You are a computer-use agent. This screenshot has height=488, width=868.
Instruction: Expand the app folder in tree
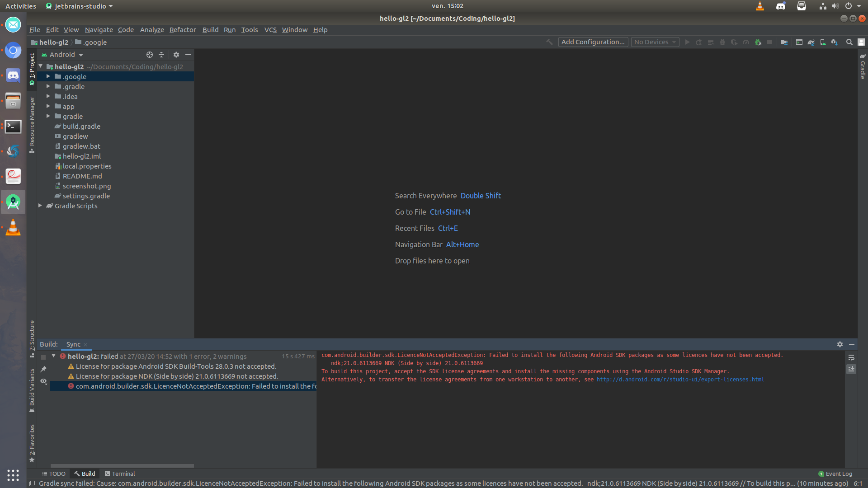click(x=48, y=106)
